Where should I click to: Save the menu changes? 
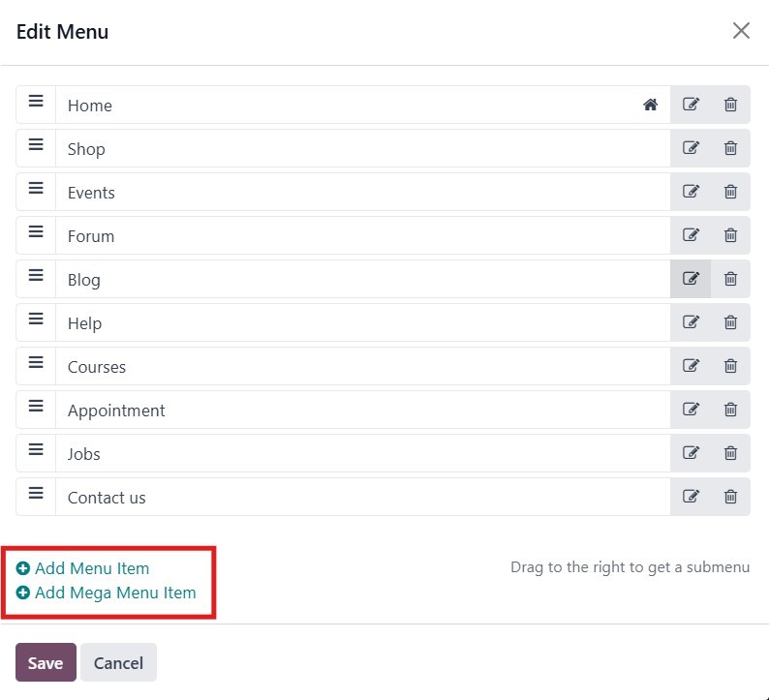click(46, 663)
